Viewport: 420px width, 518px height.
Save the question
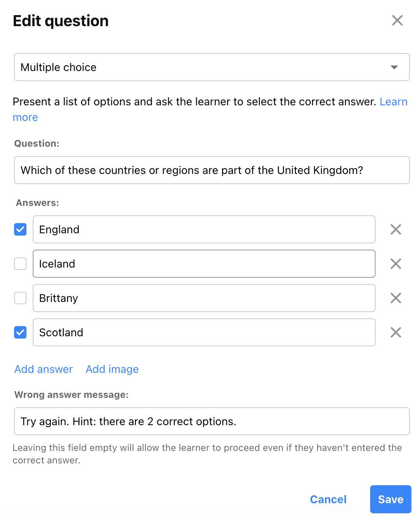click(x=391, y=499)
